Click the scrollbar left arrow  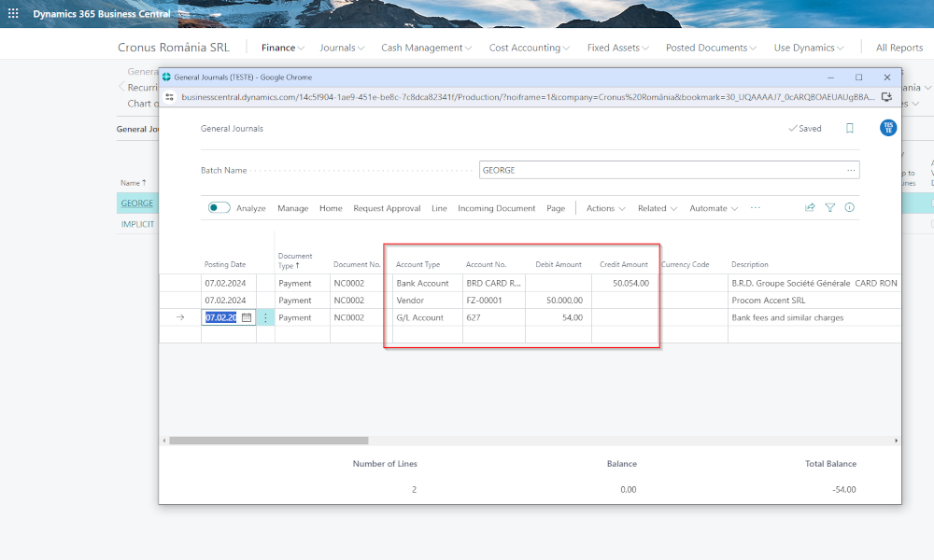[164, 441]
